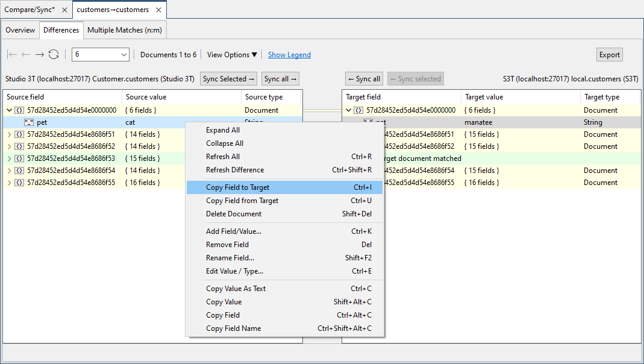Close the Compare/Sync tab
This screenshot has height=364, width=644.
(64, 10)
